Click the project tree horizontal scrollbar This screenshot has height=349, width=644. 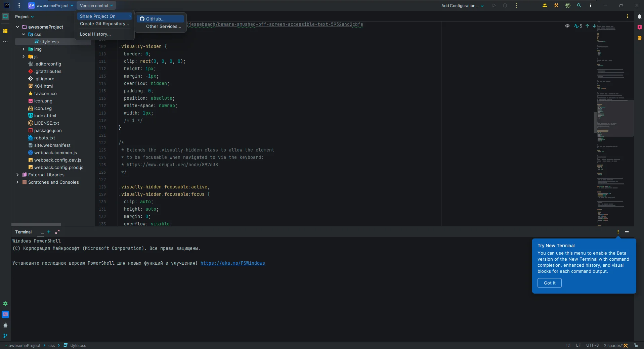point(36,224)
